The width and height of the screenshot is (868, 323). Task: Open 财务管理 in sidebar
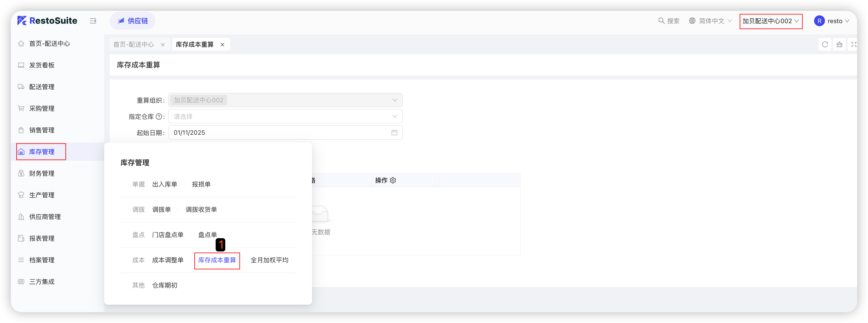[x=42, y=173]
